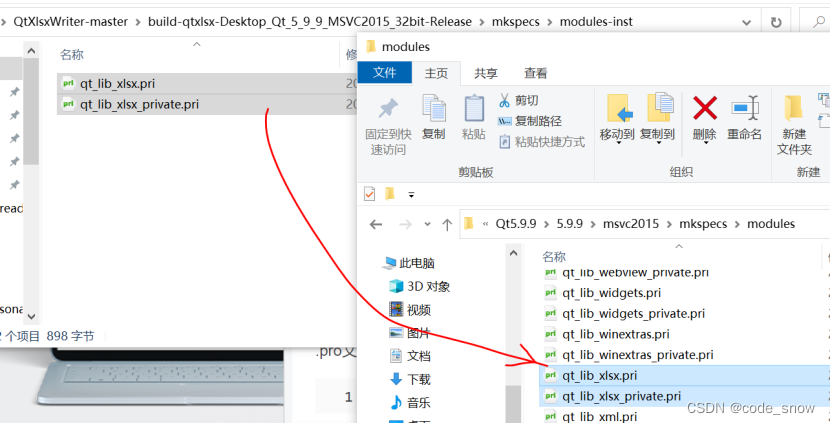Click modules-inst breadcrumb segment

tap(596, 22)
